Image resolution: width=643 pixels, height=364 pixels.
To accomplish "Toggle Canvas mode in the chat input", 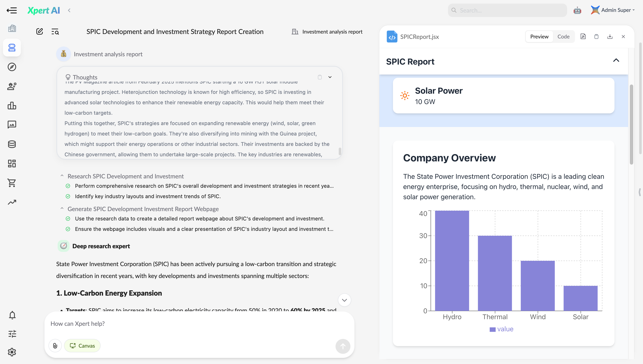I will [82, 346].
